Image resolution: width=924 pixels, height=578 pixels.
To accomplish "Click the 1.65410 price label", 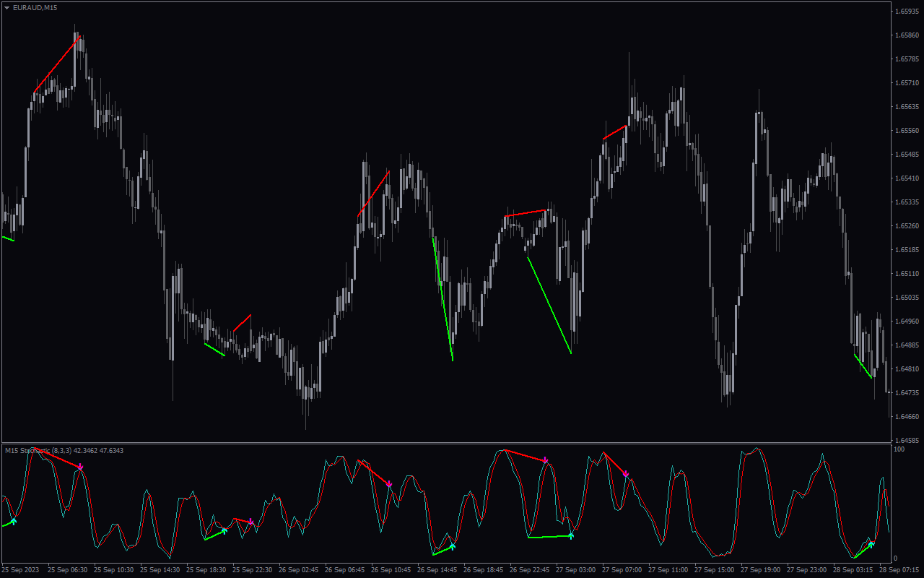I will pos(907,178).
